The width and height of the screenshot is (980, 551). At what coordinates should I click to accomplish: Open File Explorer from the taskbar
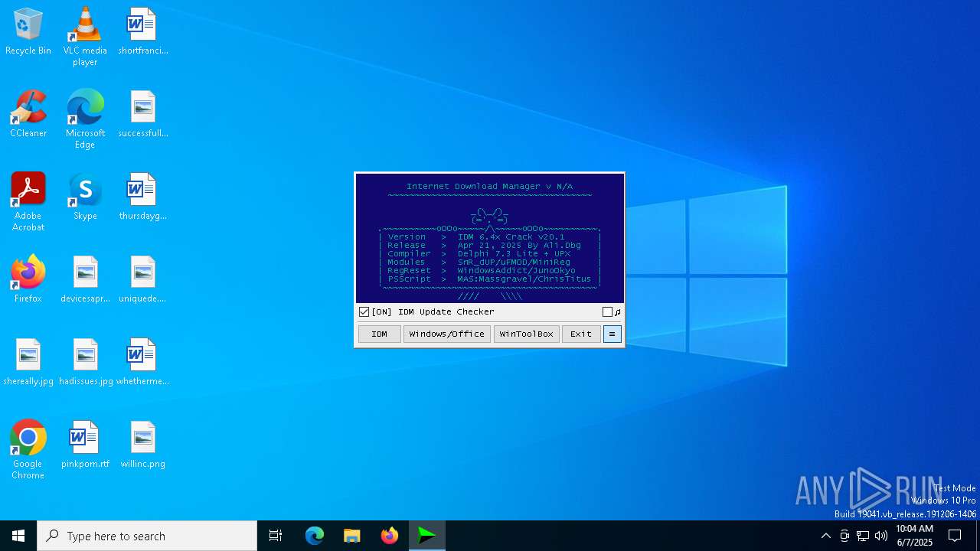[x=352, y=536]
